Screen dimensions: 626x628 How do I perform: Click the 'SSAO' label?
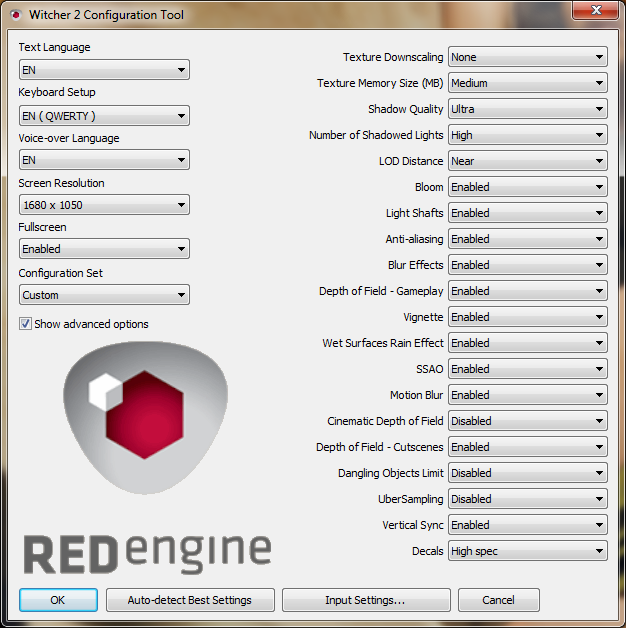coord(430,369)
